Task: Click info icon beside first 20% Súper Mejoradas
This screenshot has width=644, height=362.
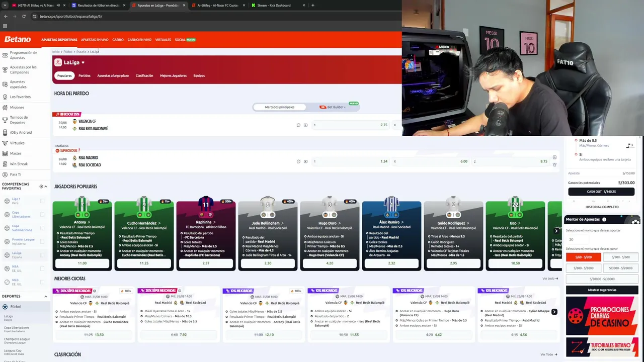Action: [95, 291]
